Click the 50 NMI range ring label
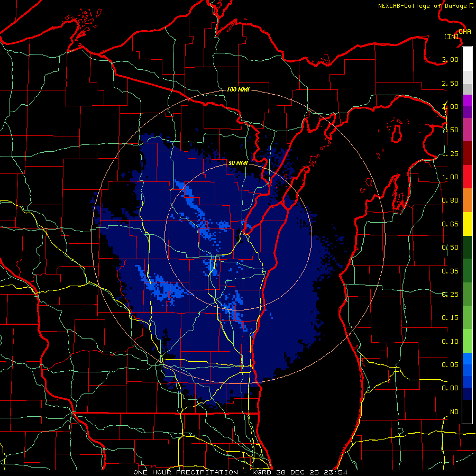Viewport: 476px width, 476px height. pyautogui.click(x=238, y=163)
